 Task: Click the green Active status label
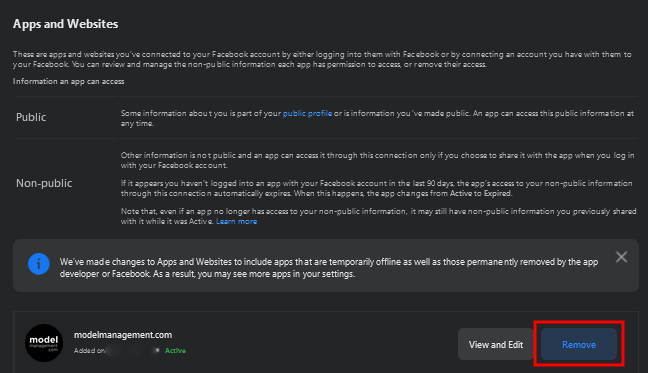pyautogui.click(x=175, y=351)
